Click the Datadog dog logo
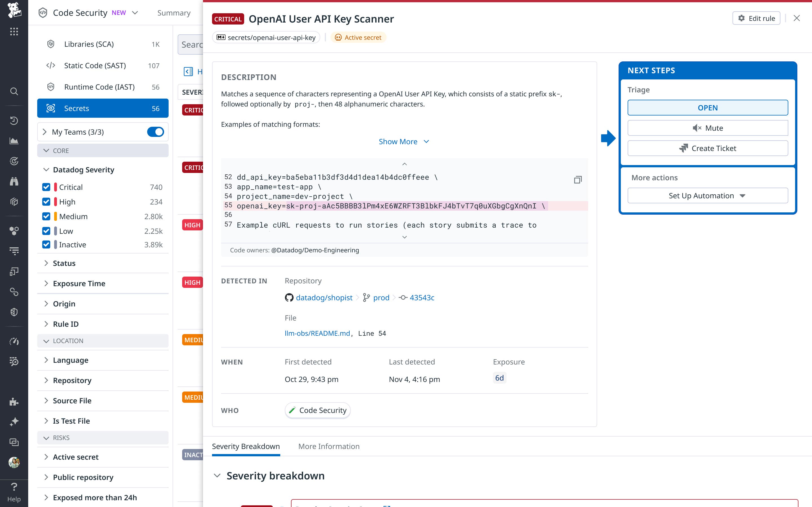Screen dimensions: 812x507 (x=14, y=11)
